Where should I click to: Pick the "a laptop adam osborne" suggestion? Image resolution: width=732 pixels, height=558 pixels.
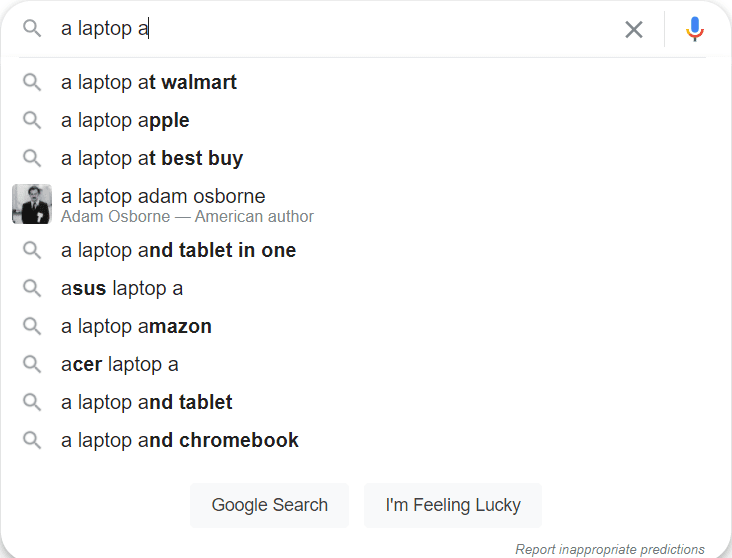click(163, 196)
